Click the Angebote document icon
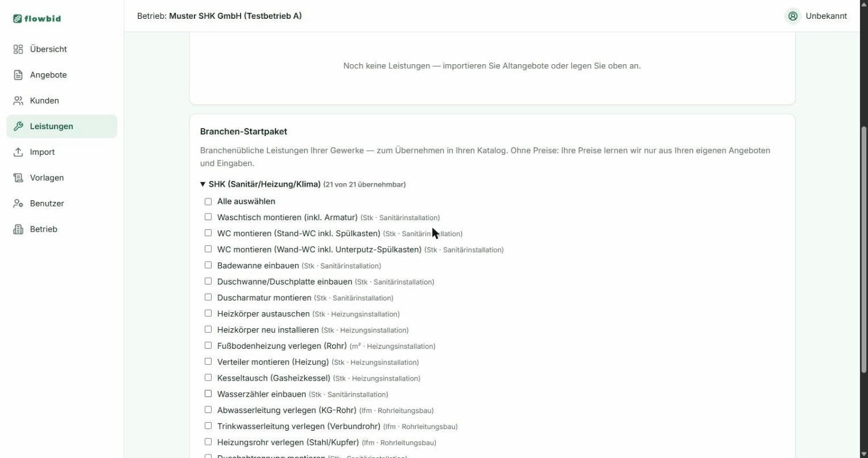Viewport: 868px width, 458px height. (18, 75)
